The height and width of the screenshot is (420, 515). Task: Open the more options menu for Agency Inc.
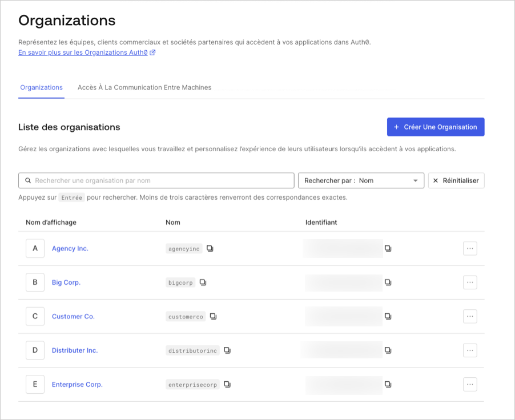pos(470,249)
